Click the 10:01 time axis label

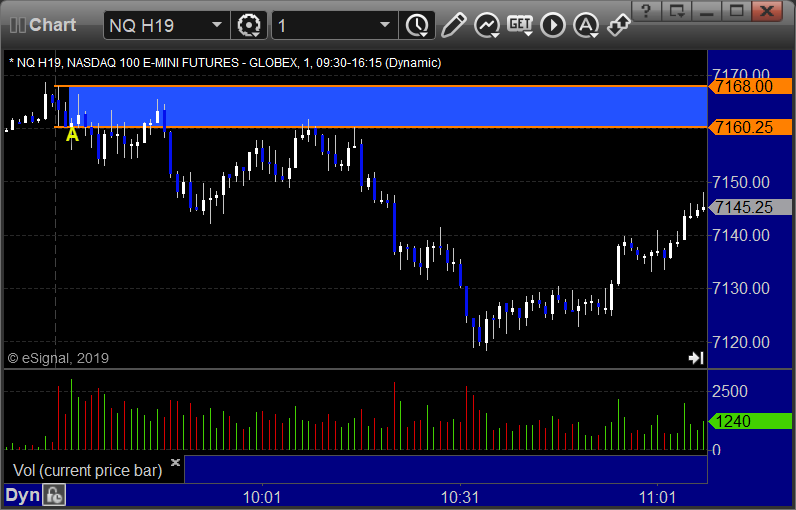(262, 497)
